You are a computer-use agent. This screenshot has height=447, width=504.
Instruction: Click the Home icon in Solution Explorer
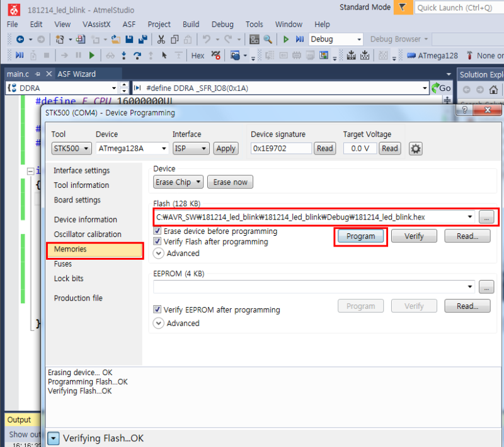click(x=494, y=90)
